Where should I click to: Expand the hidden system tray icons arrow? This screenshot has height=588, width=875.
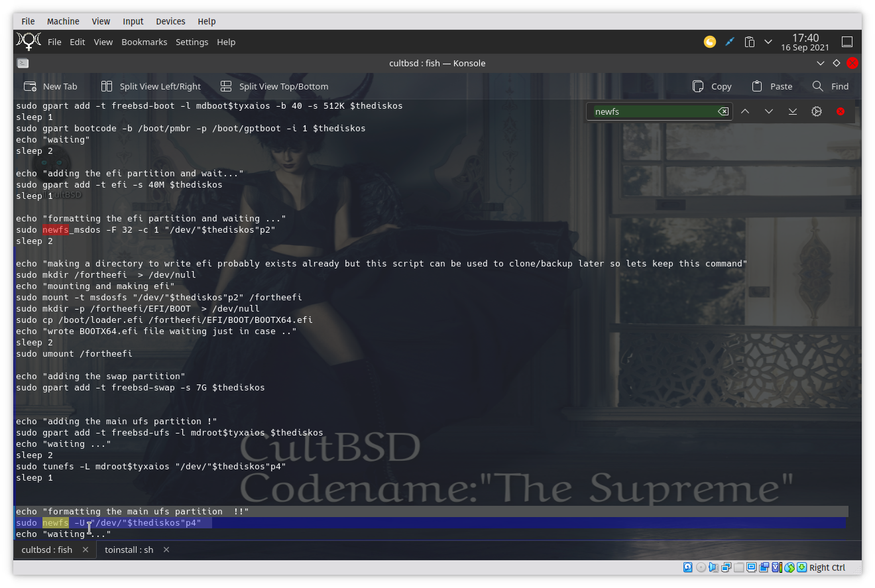tap(768, 42)
